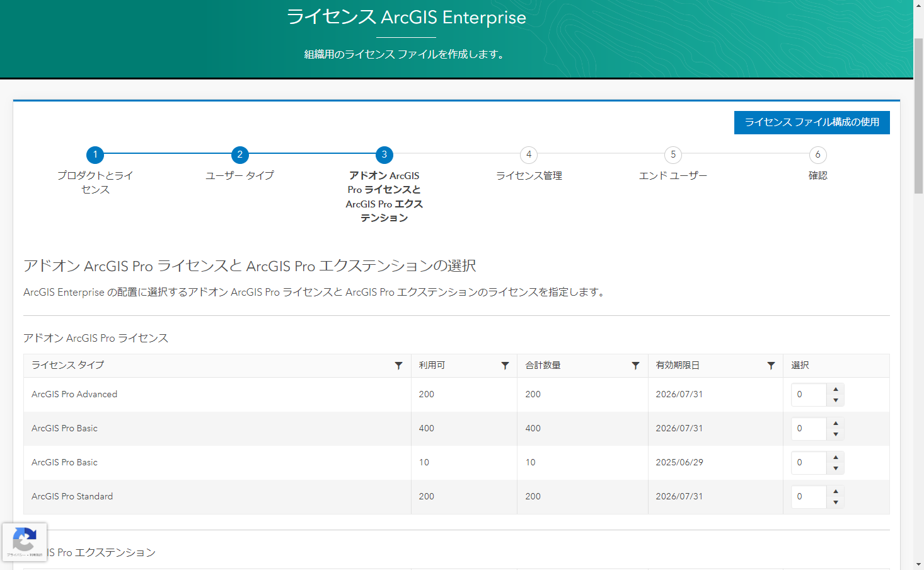The height and width of the screenshot is (570, 924).
Task: Click 有効期限日 column header text
Action: [x=678, y=365]
